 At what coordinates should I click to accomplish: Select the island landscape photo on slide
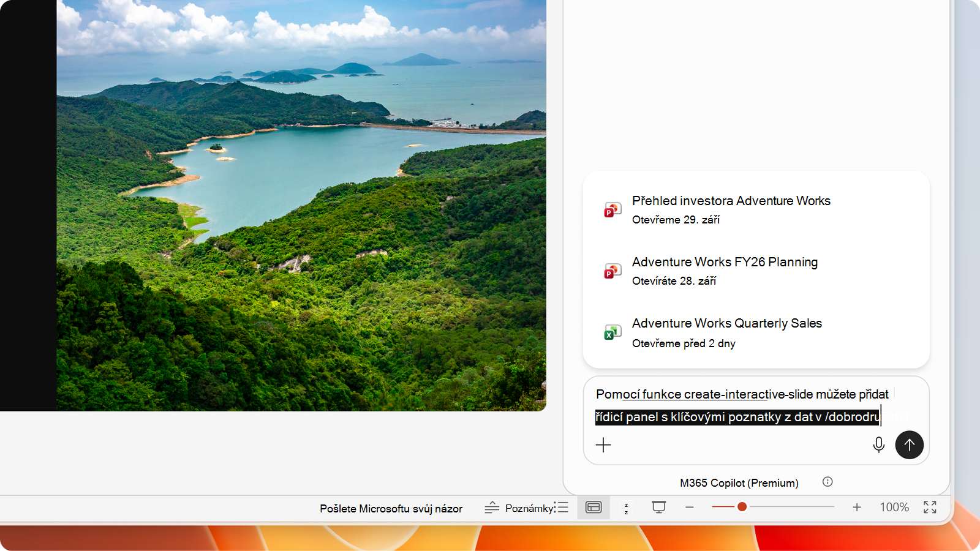(x=301, y=205)
